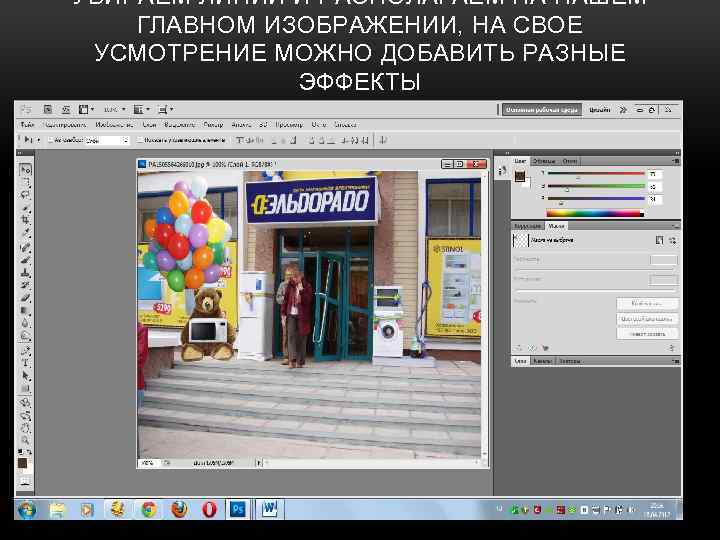Select the Pen tool
This screenshot has width=720, height=540.
coord(25,351)
